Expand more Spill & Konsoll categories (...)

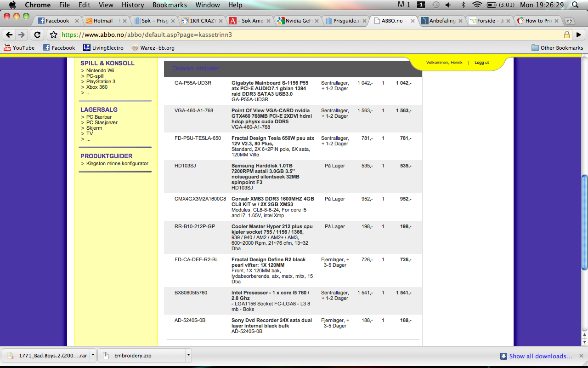[88, 92]
